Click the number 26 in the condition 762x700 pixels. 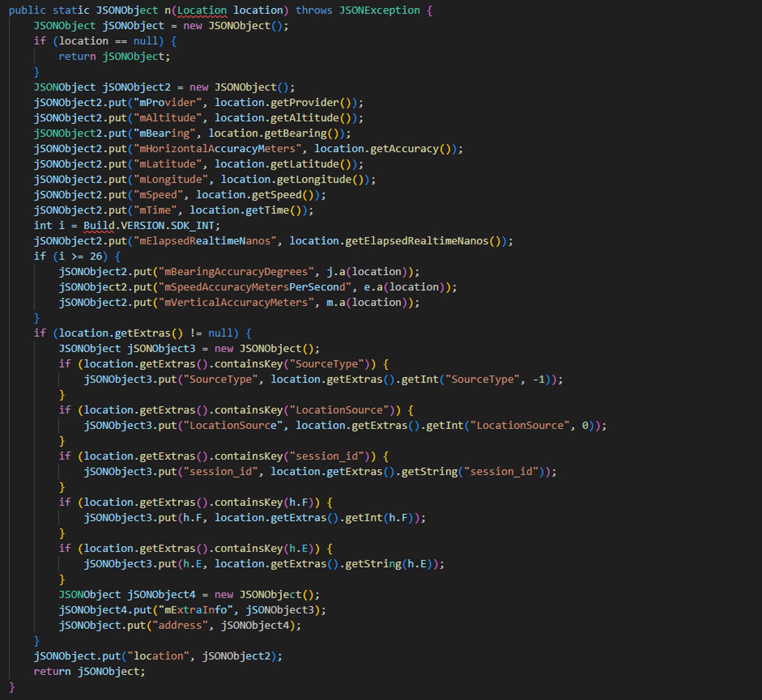pyautogui.click(x=96, y=257)
